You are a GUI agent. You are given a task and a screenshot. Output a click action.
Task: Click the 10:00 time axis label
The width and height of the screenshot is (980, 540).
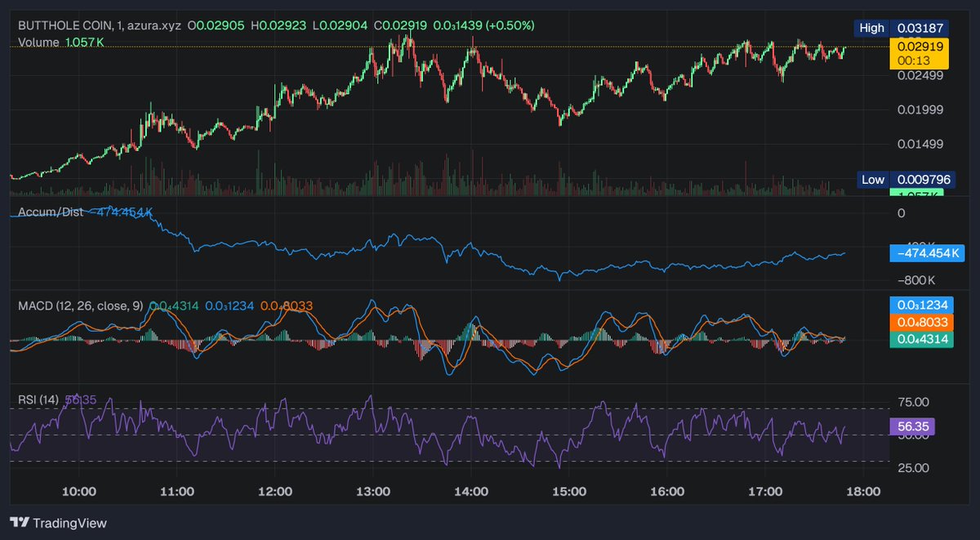click(x=79, y=492)
